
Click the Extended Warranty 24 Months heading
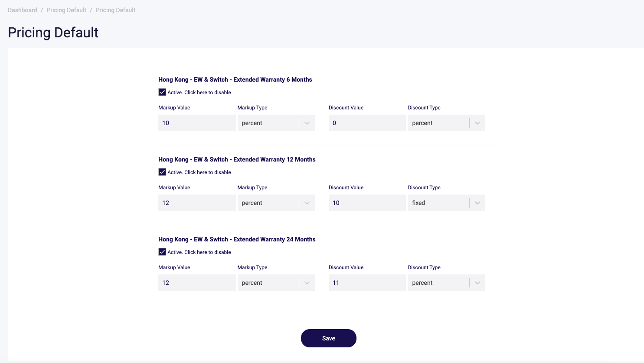point(237,239)
